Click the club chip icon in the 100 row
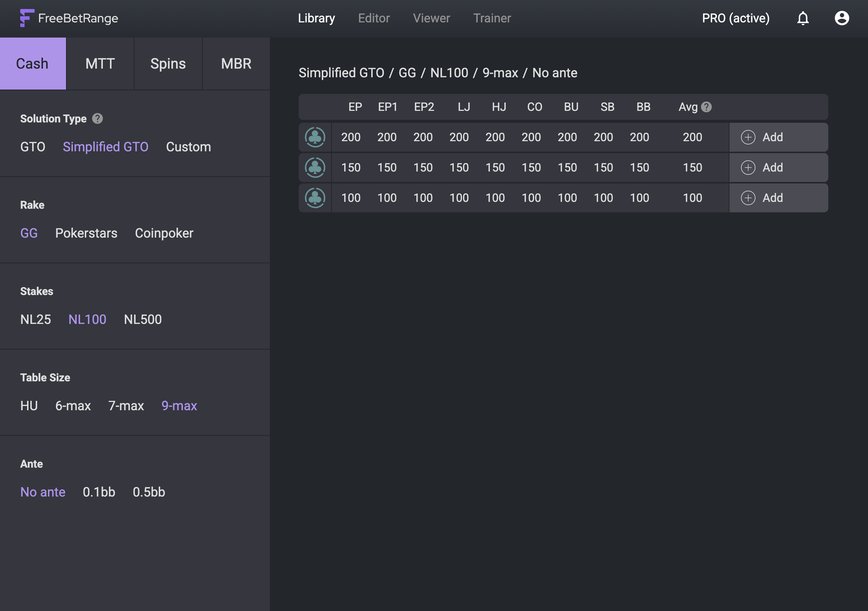This screenshot has width=868, height=611. click(315, 198)
